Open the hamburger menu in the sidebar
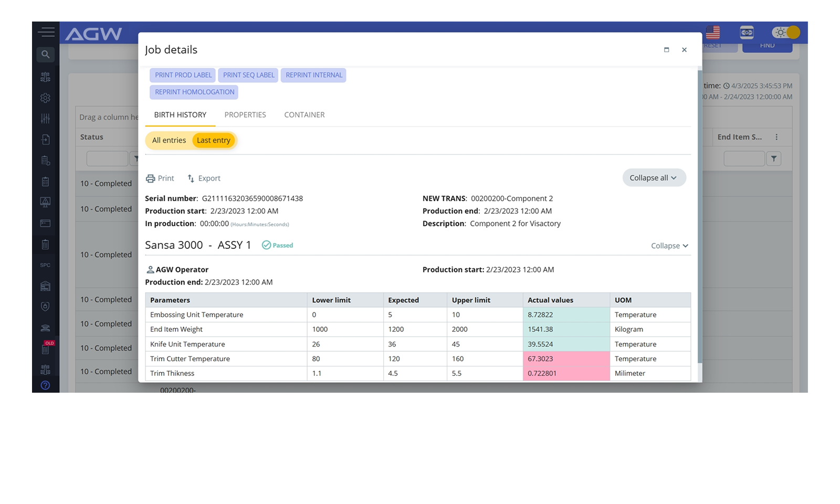Image resolution: width=840 pixels, height=504 pixels. [46, 32]
